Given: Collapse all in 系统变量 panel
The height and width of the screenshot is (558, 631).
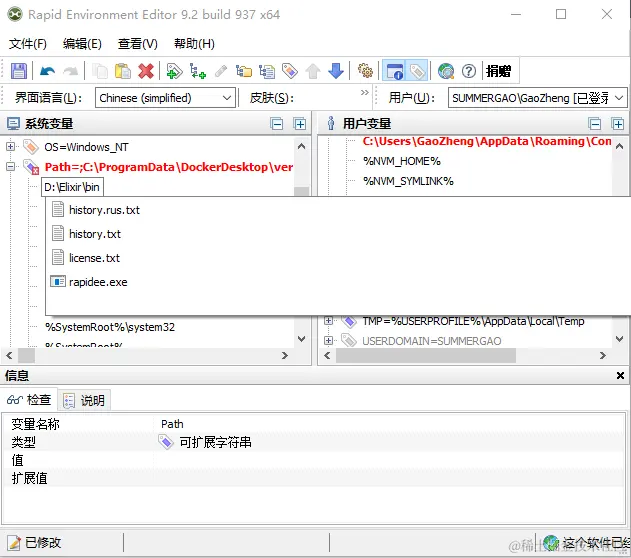Looking at the screenshot, I should [x=277, y=124].
